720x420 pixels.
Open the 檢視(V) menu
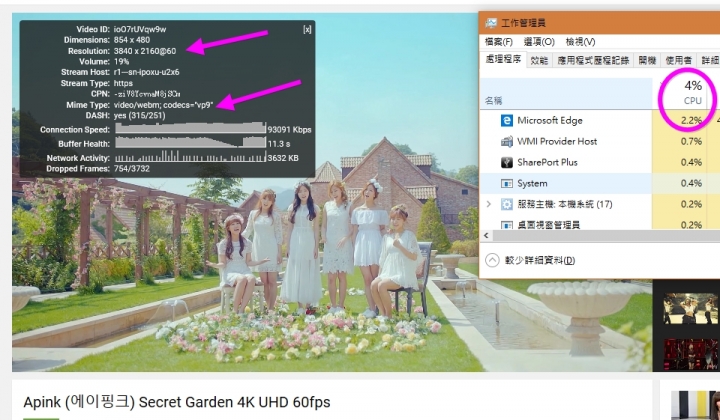tap(580, 42)
